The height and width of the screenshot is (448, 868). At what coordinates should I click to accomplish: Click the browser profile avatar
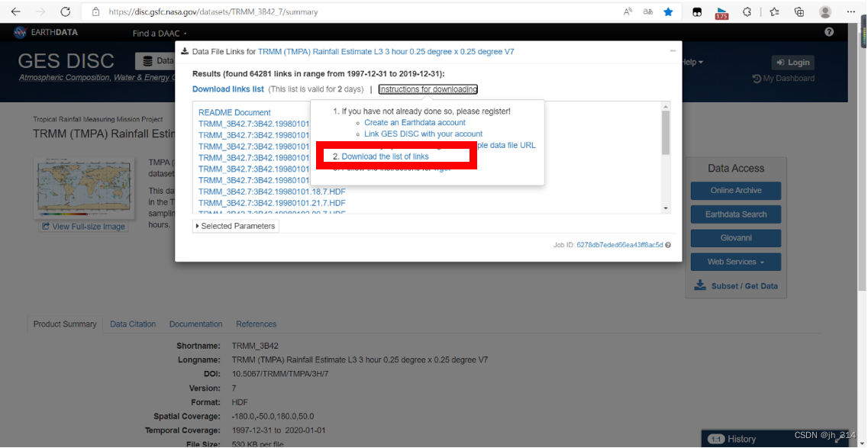(825, 11)
